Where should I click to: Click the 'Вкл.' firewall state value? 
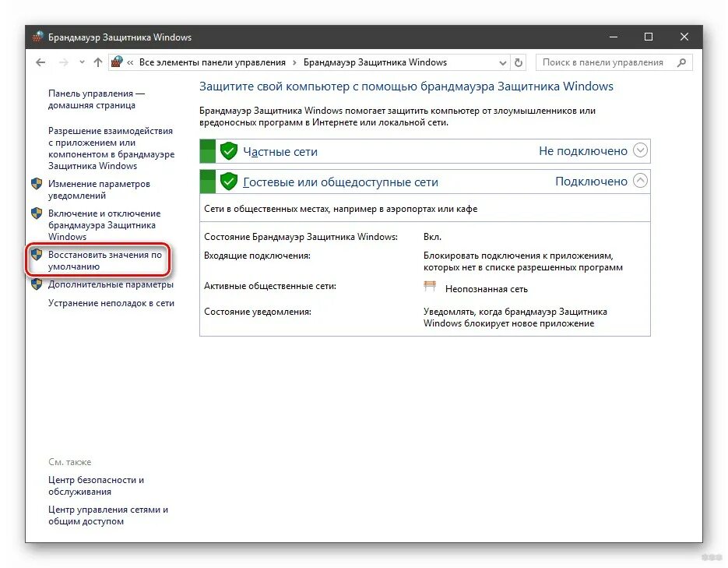coord(432,237)
